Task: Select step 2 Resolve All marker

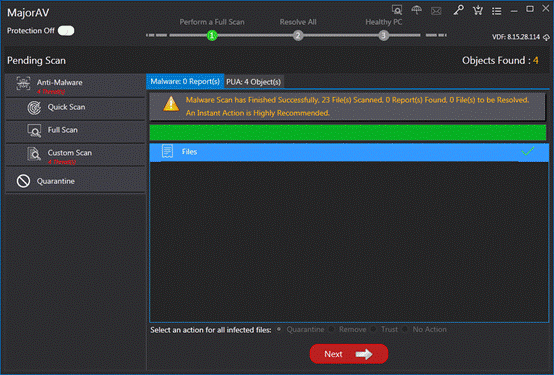Action: click(x=298, y=35)
